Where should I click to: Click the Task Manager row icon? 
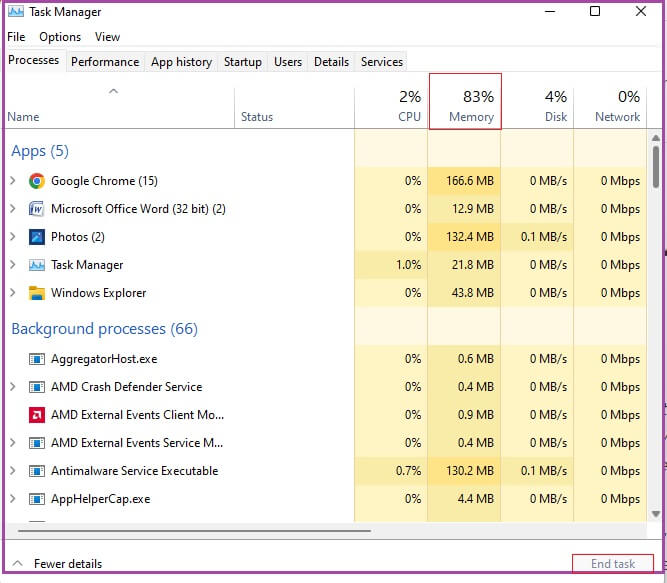(37, 265)
